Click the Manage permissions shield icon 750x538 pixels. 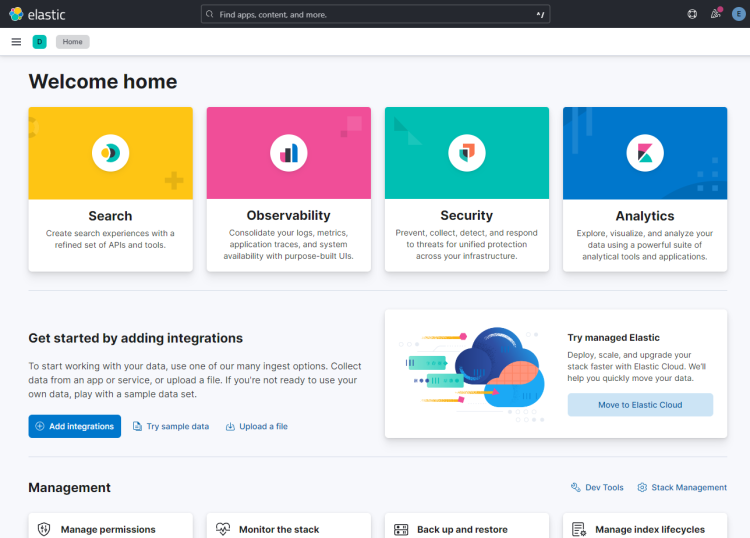tap(44, 529)
